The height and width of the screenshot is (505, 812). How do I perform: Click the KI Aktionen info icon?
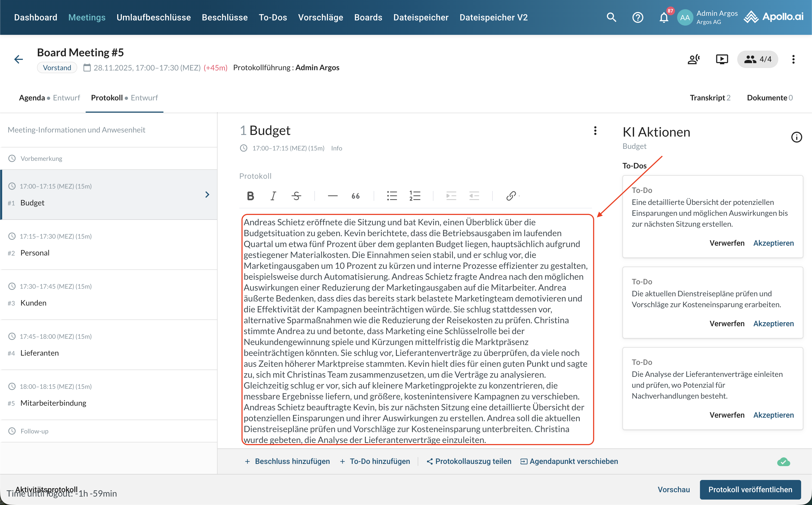point(796,137)
